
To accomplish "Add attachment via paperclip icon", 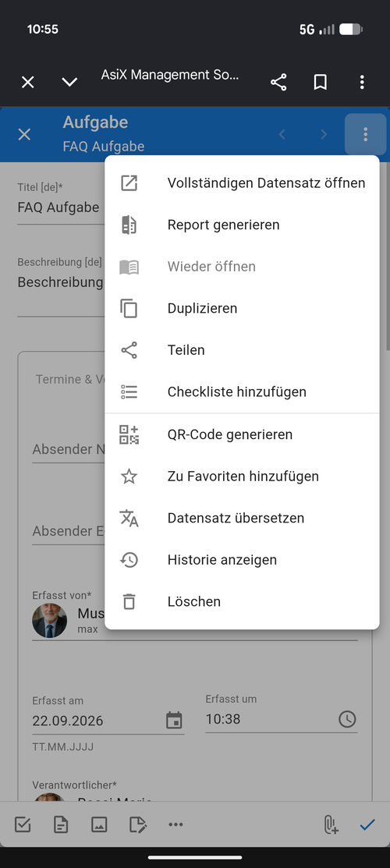I will pos(331,825).
